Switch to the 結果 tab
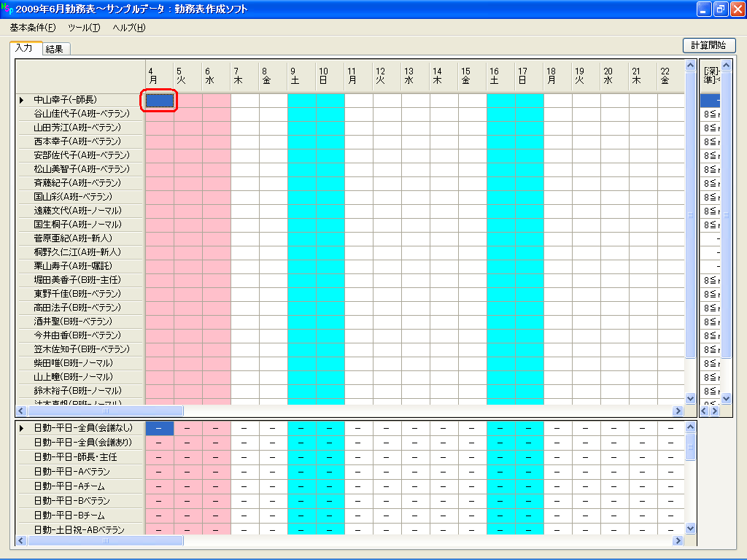The height and width of the screenshot is (560, 747). [55, 49]
